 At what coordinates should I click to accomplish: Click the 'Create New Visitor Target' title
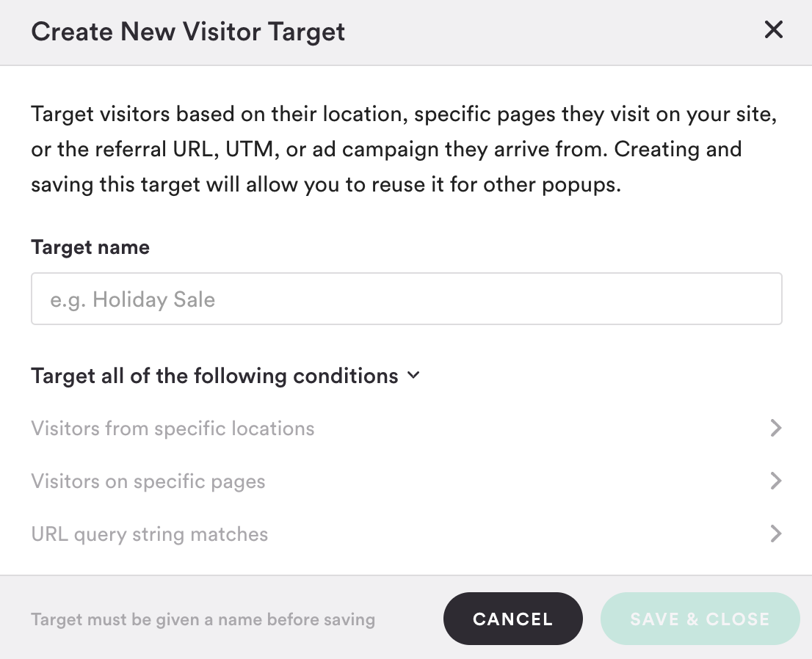pos(188,32)
